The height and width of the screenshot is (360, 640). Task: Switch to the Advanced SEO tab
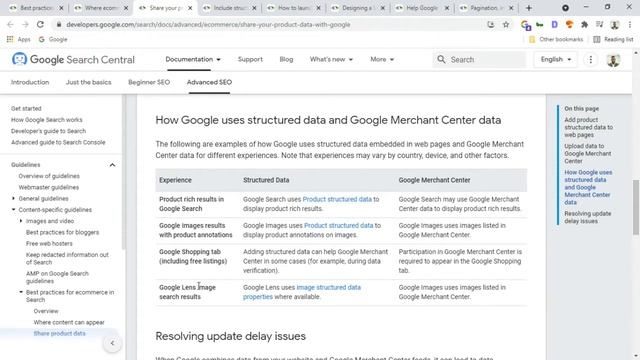209,82
